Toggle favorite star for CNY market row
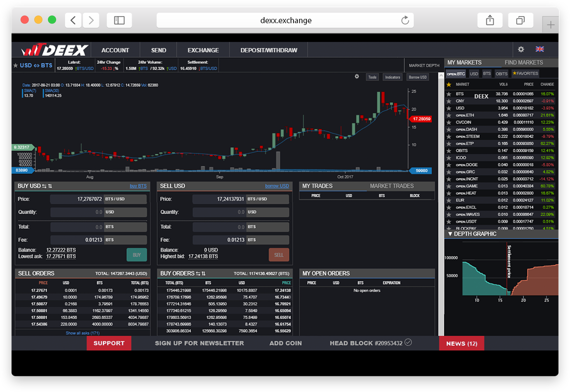The height and width of the screenshot is (392, 570). click(448, 101)
